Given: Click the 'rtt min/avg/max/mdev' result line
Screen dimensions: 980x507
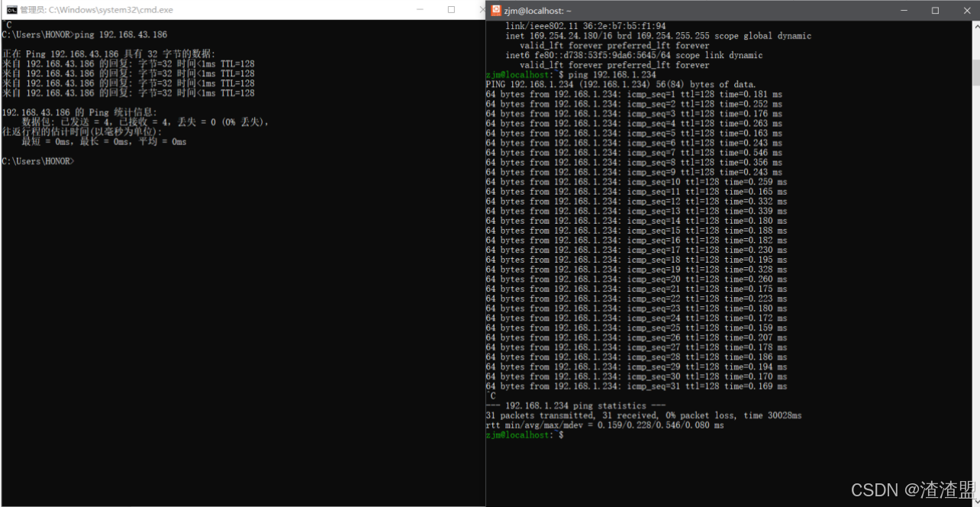Looking at the screenshot, I should (604, 425).
